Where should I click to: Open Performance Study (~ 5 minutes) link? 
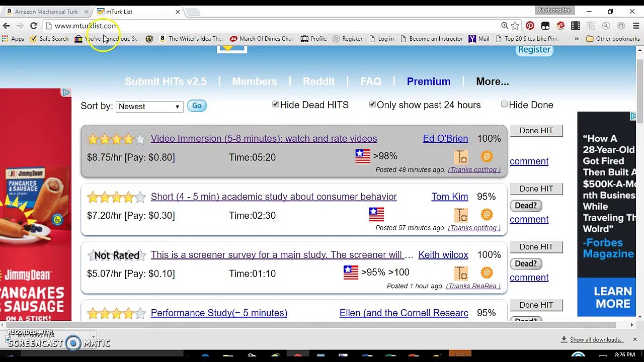pyautogui.click(x=219, y=313)
